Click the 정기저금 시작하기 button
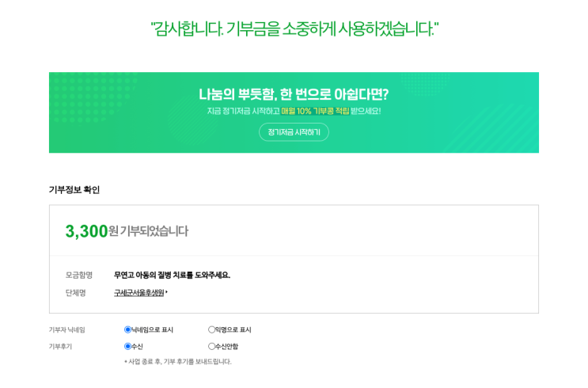 (294, 132)
